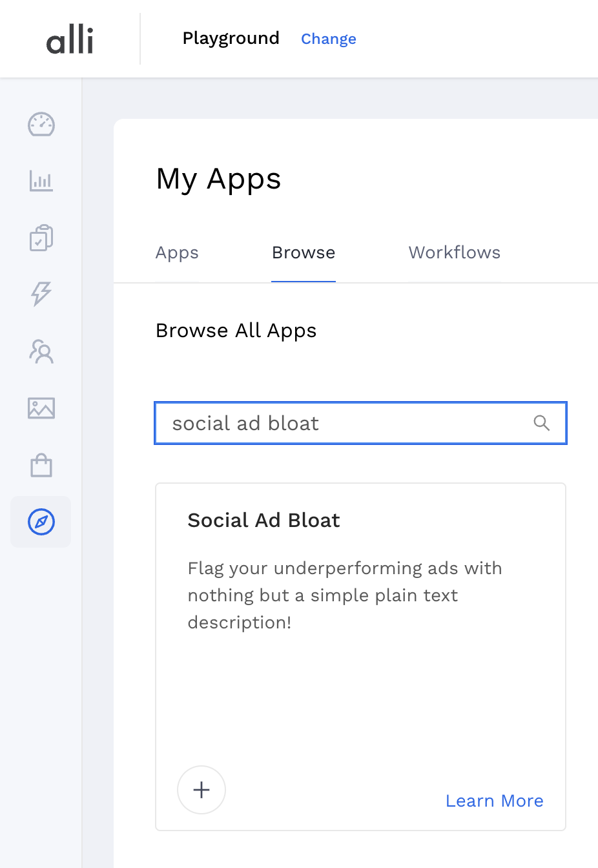Screen dimensions: 598x868
Task: Click the Change workspace link
Action: click(328, 39)
